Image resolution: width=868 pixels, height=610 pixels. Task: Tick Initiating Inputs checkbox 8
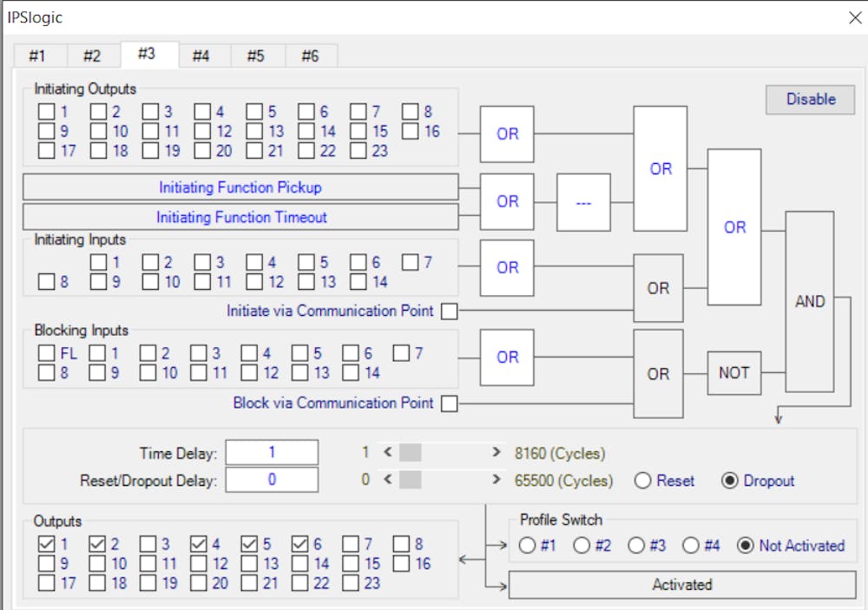click(x=47, y=282)
